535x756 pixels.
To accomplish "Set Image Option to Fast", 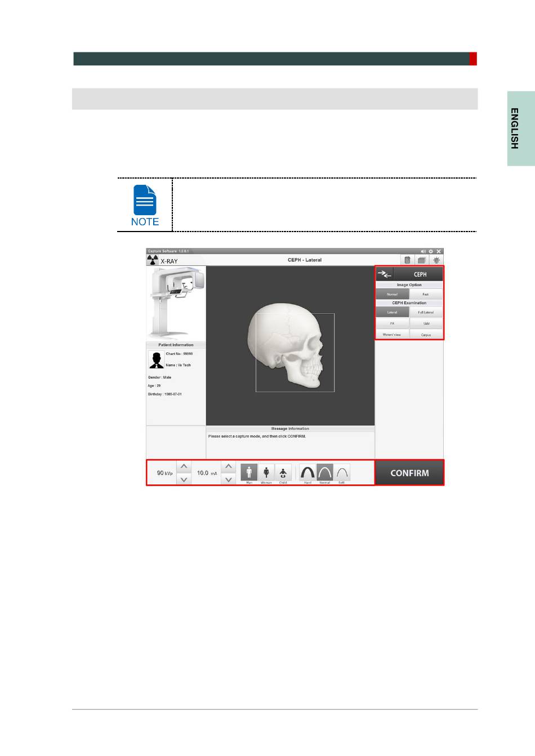I will tap(426, 294).
